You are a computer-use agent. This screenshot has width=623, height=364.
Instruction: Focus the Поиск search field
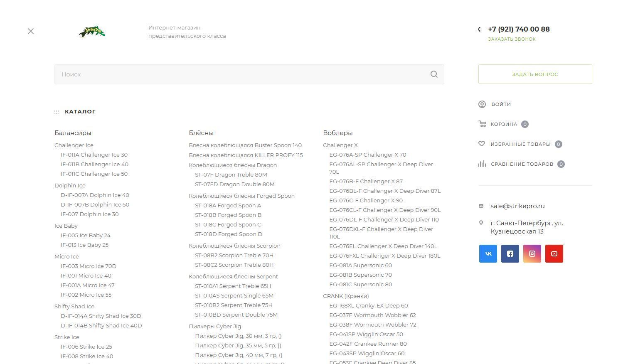(x=249, y=74)
